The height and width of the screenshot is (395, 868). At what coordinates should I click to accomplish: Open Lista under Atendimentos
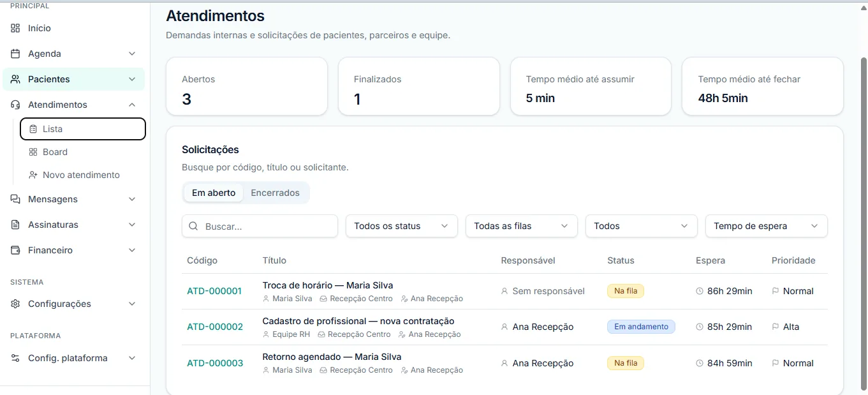click(83, 129)
